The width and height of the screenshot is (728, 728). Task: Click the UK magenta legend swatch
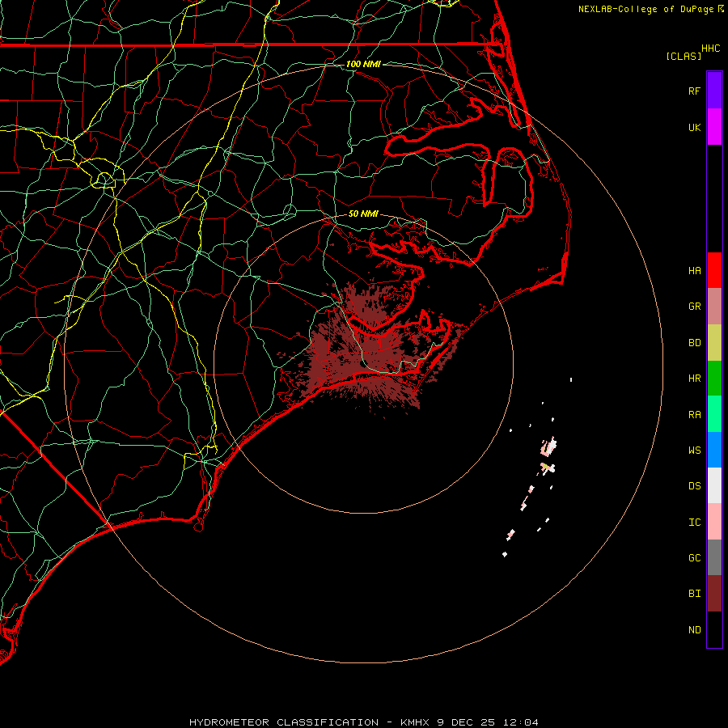(714, 126)
